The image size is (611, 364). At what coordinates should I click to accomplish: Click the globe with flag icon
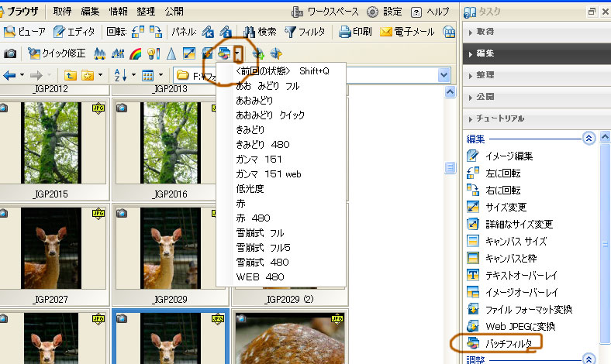(x=276, y=53)
